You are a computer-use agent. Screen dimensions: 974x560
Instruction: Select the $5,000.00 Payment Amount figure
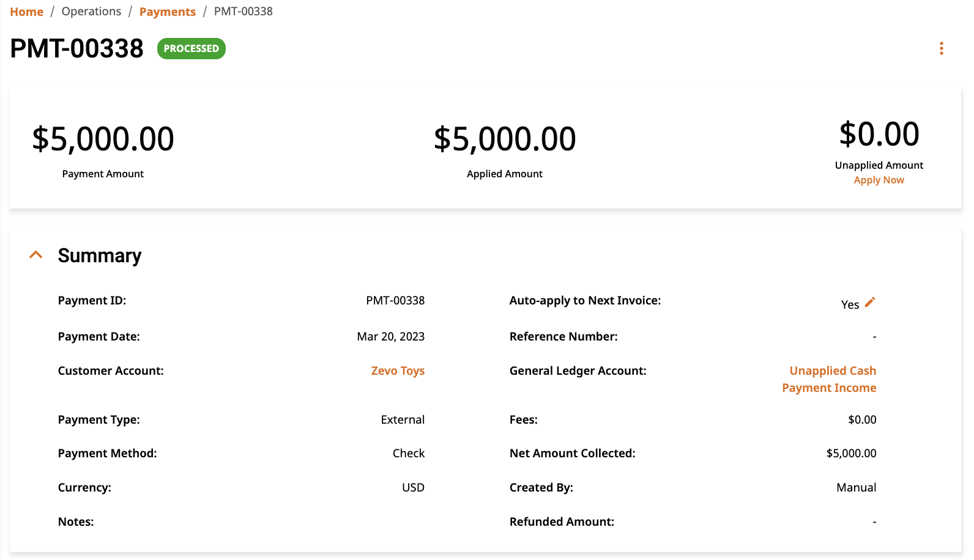(103, 139)
